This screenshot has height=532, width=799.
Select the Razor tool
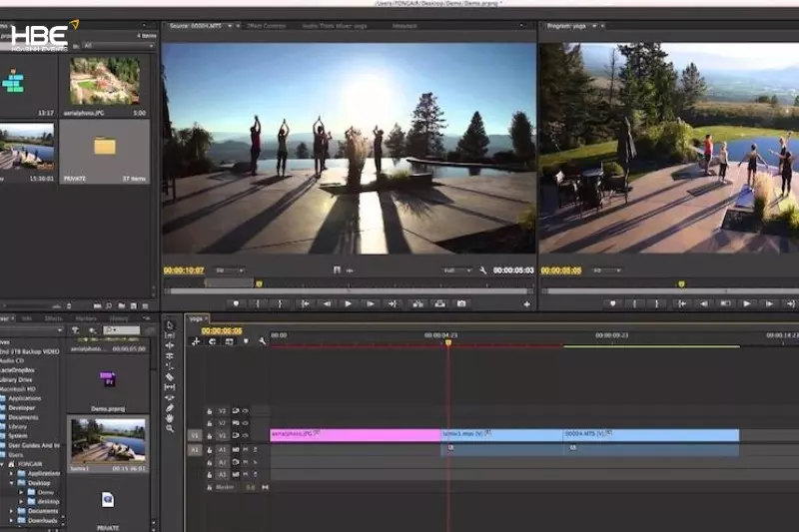pos(170,376)
